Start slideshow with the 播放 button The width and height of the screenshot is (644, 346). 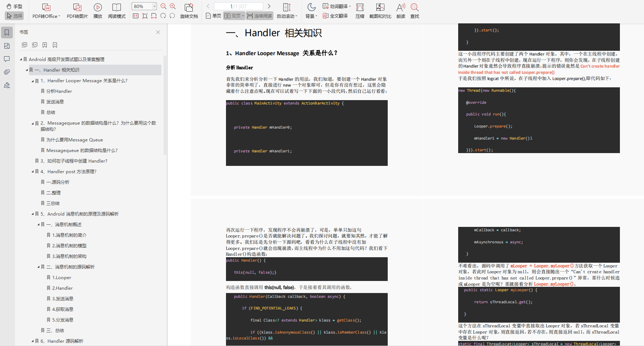pyautogui.click(x=98, y=11)
